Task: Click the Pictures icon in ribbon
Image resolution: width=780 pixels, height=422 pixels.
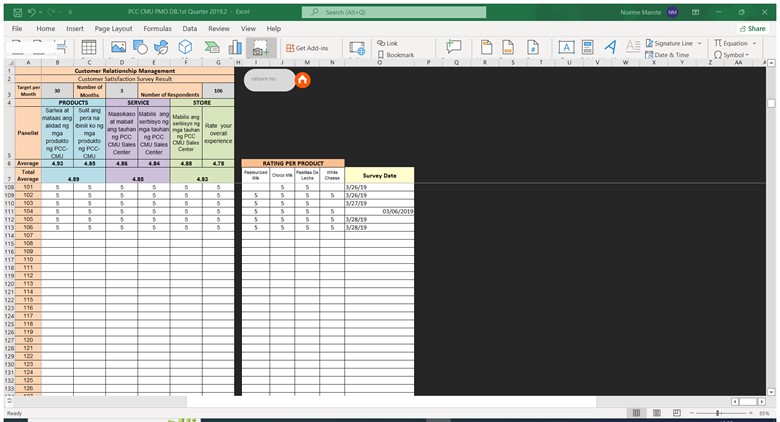Action: tap(118, 47)
